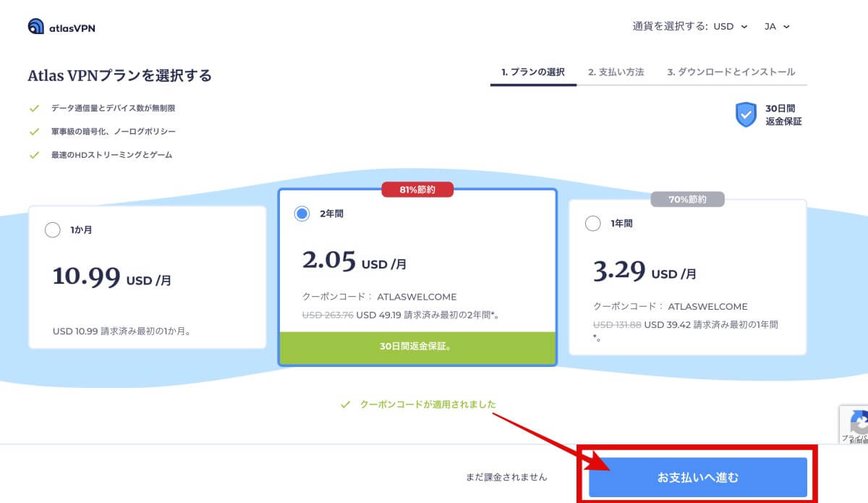Screen dimensions: 868x503
Task: Click the データ通信量とデバイス数が無制限 feature text
Action: point(113,109)
